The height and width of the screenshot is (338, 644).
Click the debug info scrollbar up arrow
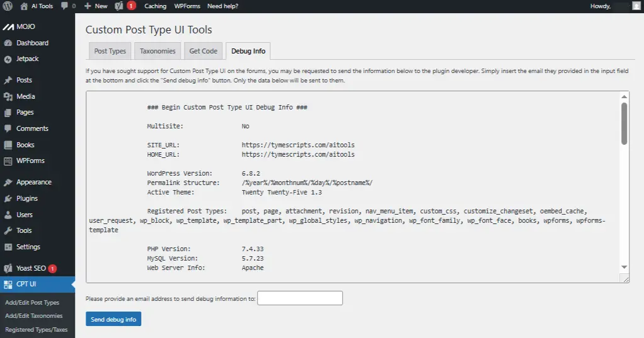click(x=624, y=97)
